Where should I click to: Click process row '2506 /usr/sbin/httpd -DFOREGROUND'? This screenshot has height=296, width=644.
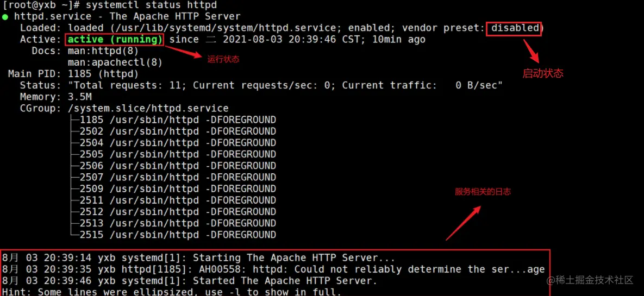pos(178,166)
